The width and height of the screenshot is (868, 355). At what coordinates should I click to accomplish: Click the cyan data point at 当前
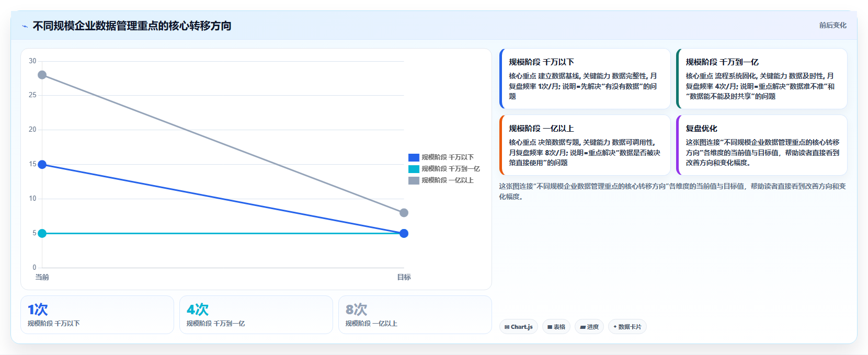click(x=42, y=233)
